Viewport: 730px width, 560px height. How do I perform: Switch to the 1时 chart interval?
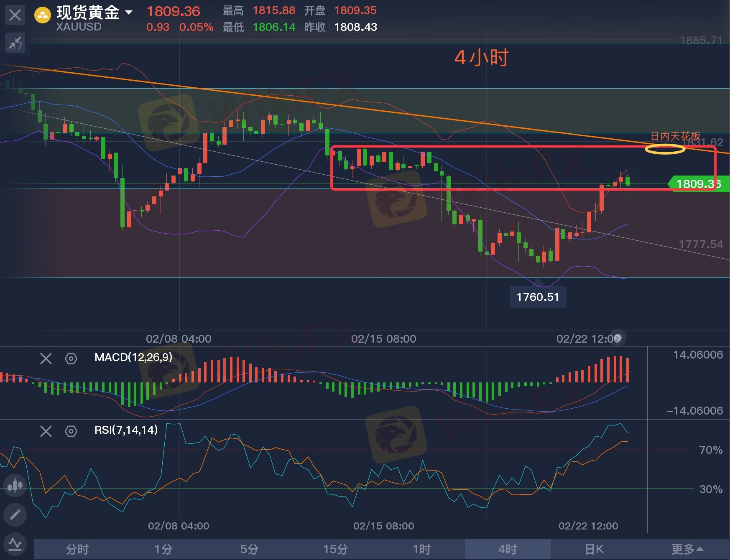(421, 549)
